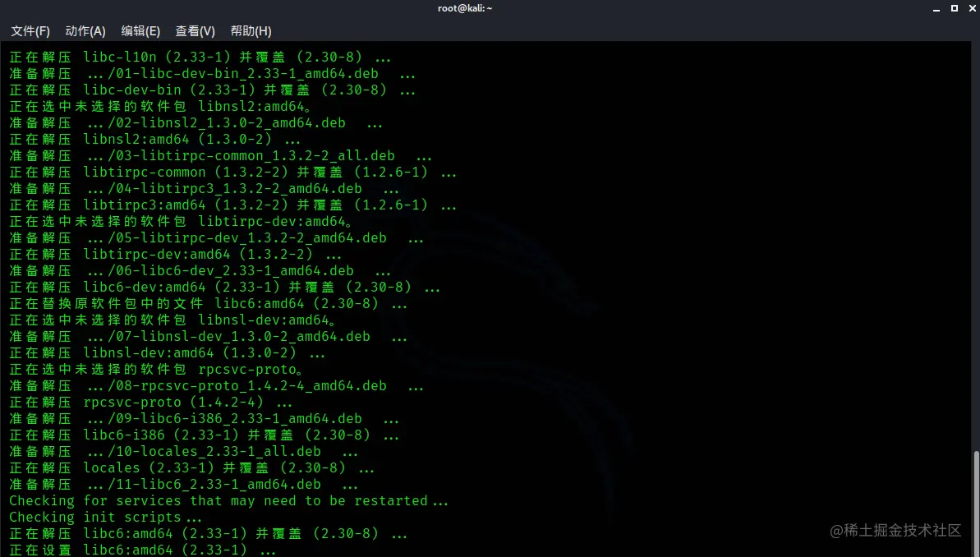Click the root@kali:~ window title

(x=465, y=8)
